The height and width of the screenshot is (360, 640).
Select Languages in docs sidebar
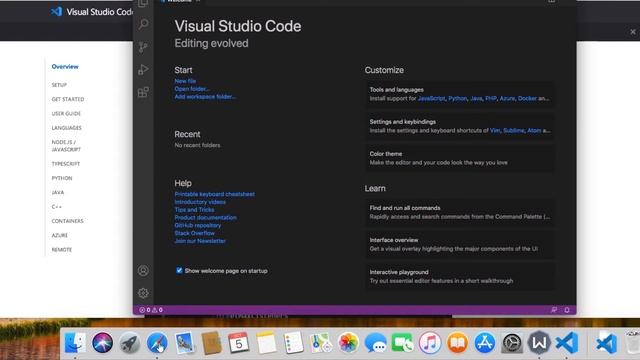click(67, 128)
